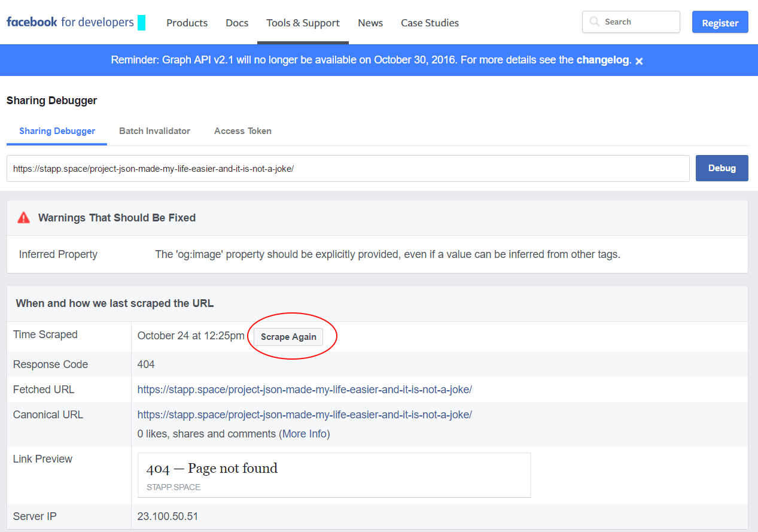Click the Scrape Again button
This screenshot has width=758, height=532.
point(288,337)
